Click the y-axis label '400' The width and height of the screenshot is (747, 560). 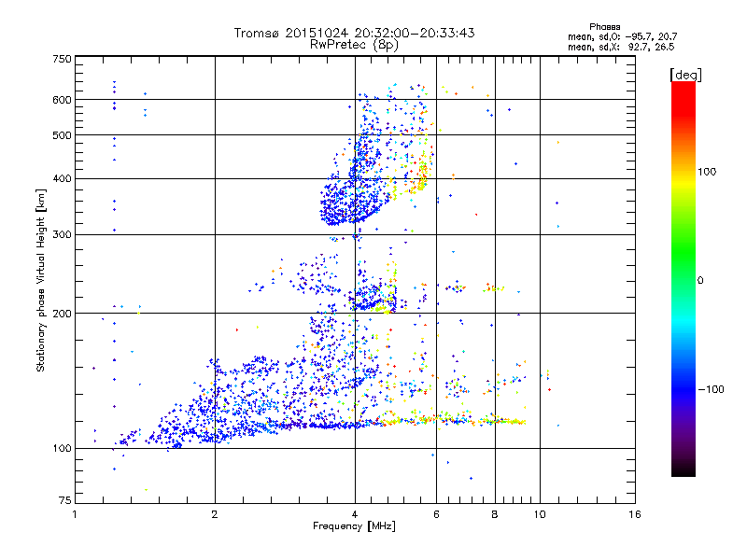point(63,179)
